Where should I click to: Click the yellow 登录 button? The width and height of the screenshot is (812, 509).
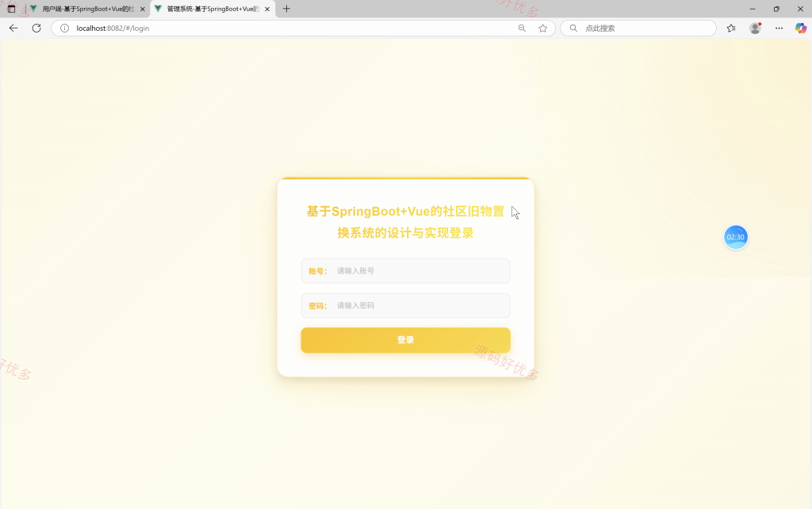405,340
